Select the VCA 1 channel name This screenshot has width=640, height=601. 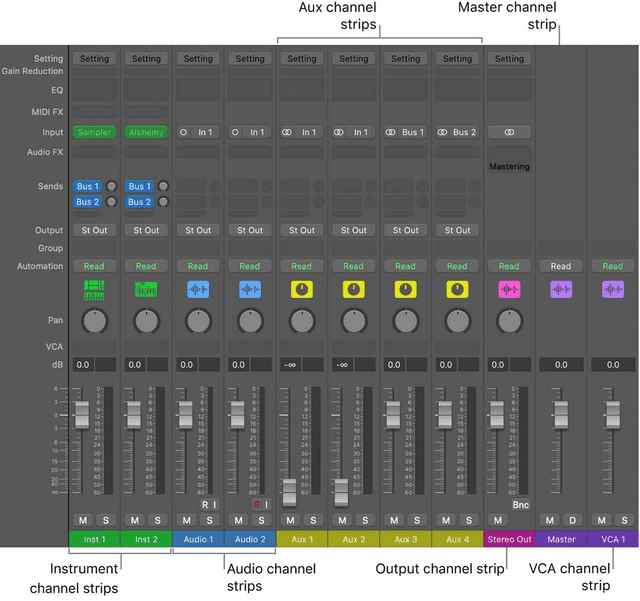(613, 539)
